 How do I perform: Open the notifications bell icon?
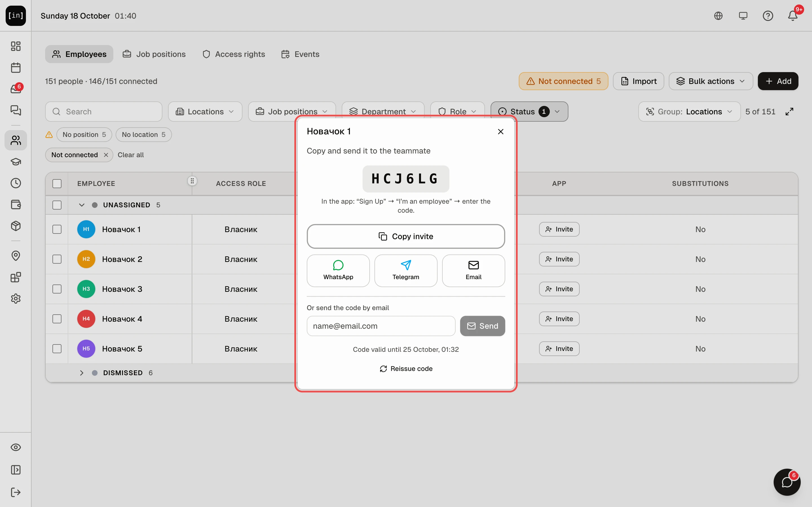793,16
